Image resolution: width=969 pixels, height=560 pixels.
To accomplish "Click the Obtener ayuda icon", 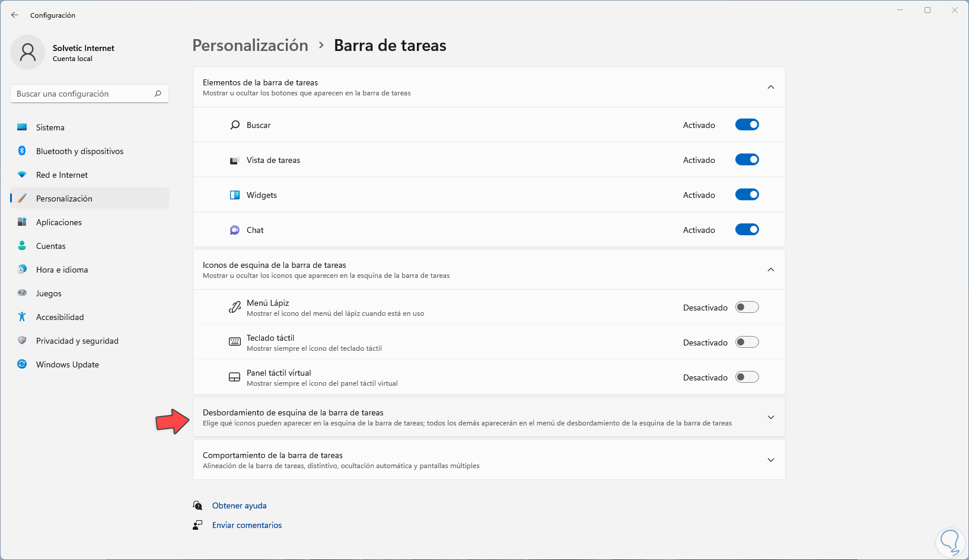I will [197, 505].
